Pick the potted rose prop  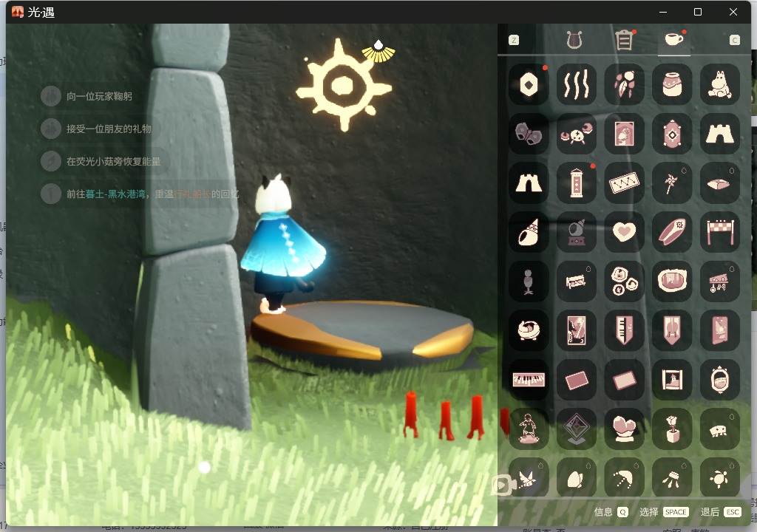coord(672,429)
